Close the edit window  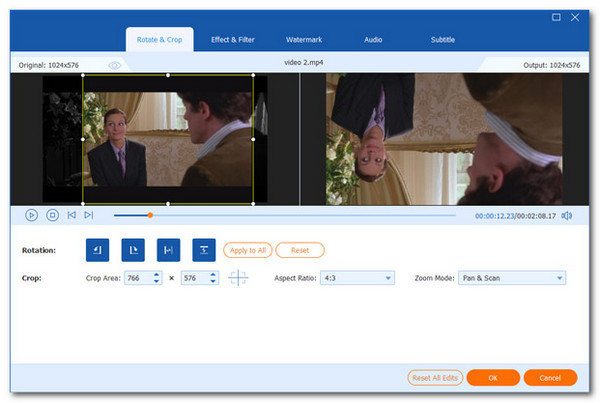(575, 17)
